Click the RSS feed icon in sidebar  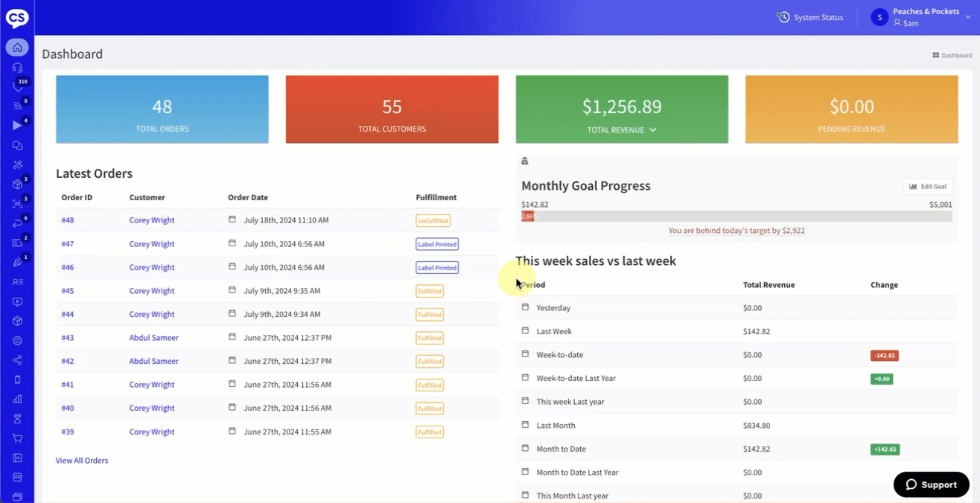click(17, 106)
